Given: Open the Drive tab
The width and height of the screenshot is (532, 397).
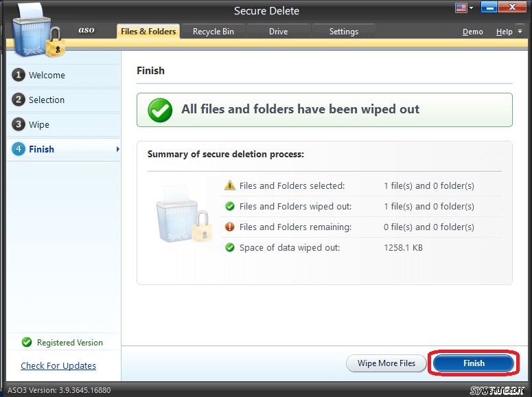Looking at the screenshot, I should (278, 32).
